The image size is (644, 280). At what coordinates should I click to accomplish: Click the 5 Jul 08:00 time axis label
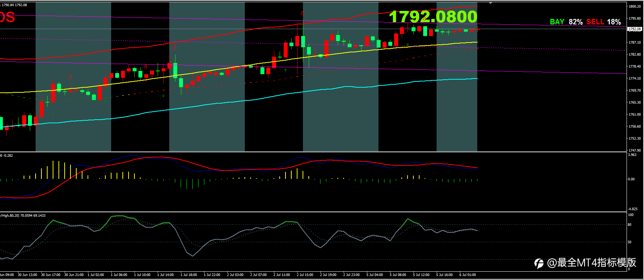click(398, 275)
